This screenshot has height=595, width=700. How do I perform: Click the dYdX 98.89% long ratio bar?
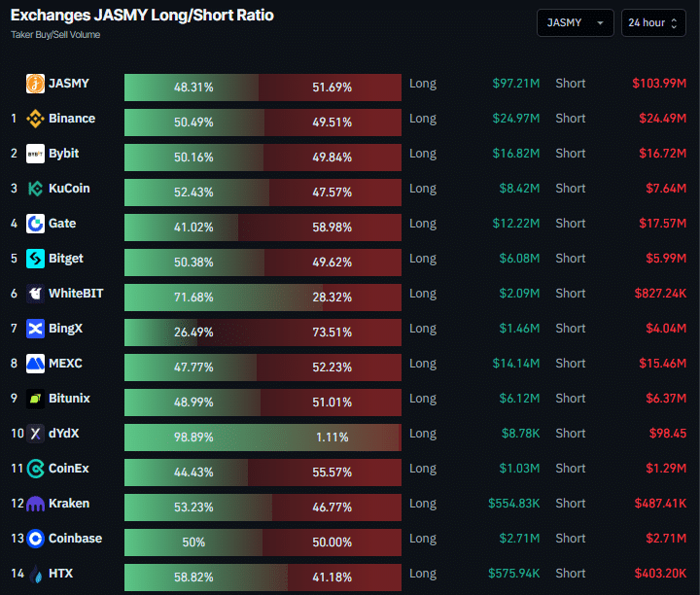point(262,437)
